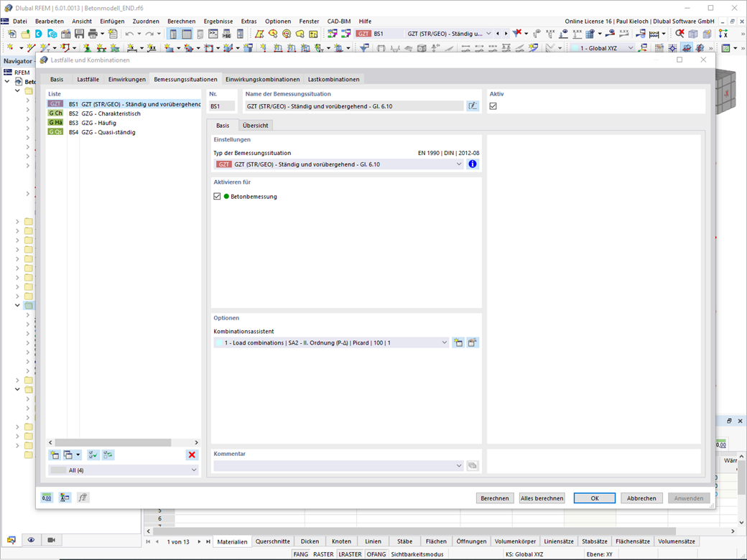Open the Übersicht sub-tab
Image resolution: width=747 pixels, height=560 pixels.
(256, 126)
